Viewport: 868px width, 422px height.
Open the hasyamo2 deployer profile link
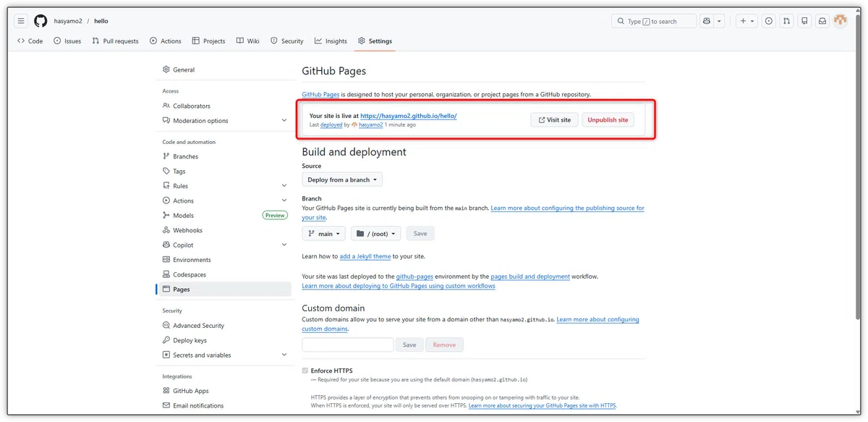point(371,125)
